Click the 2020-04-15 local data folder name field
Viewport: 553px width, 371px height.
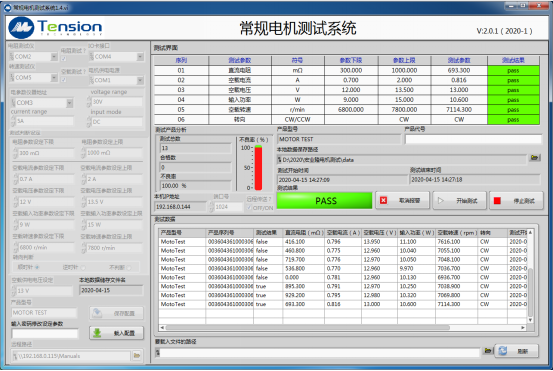[111, 290]
